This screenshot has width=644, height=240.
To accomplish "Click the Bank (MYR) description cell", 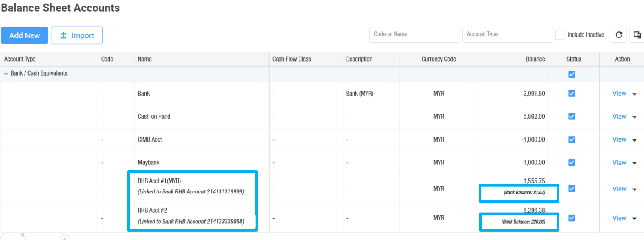I will [x=359, y=94].
